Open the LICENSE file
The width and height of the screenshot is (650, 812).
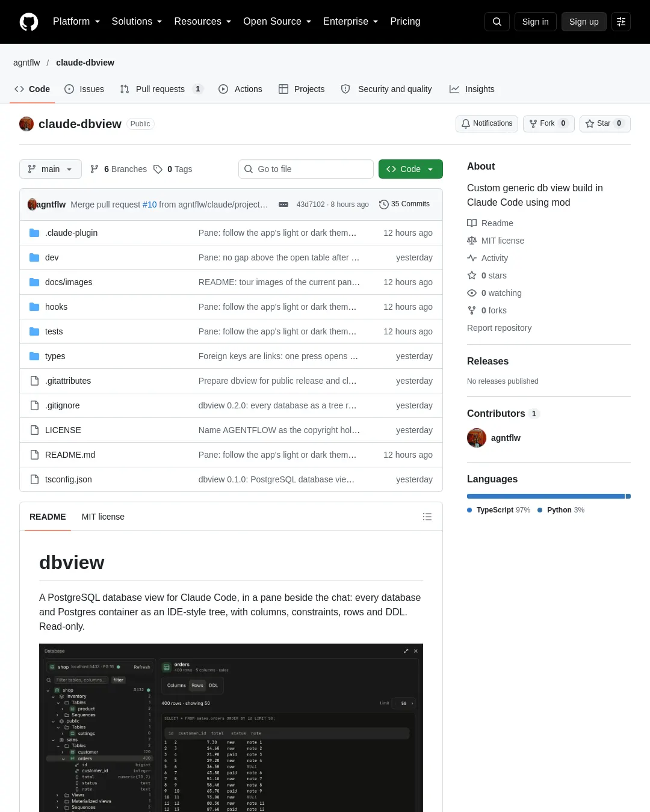point(63,430)
